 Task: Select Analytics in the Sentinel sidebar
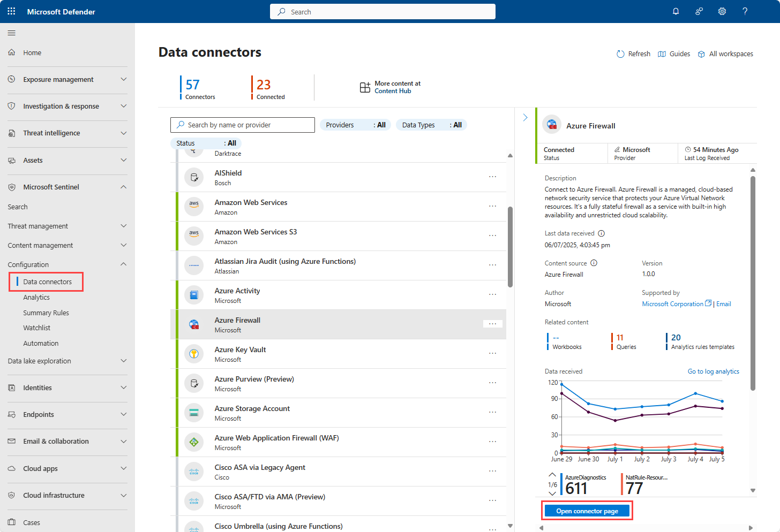pos(36,297)
